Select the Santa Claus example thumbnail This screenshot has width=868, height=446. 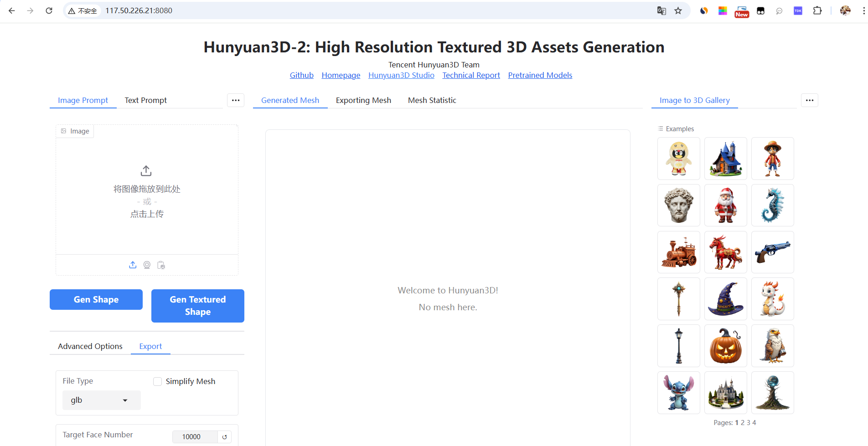point(726,205)
